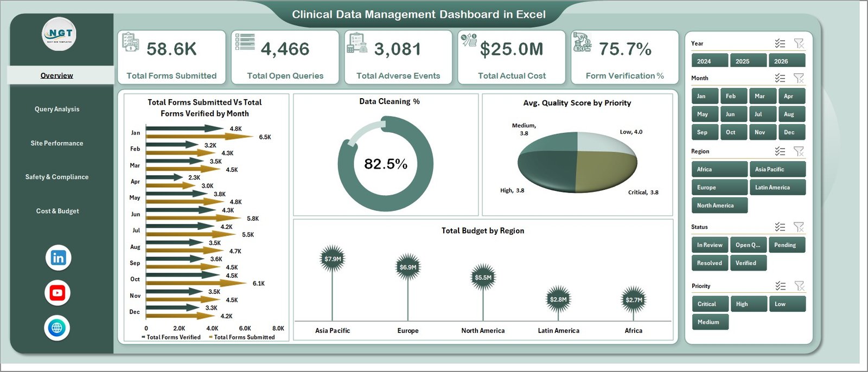Filter priority by Critical
868x372 pixels.
(x=710, y=304)
